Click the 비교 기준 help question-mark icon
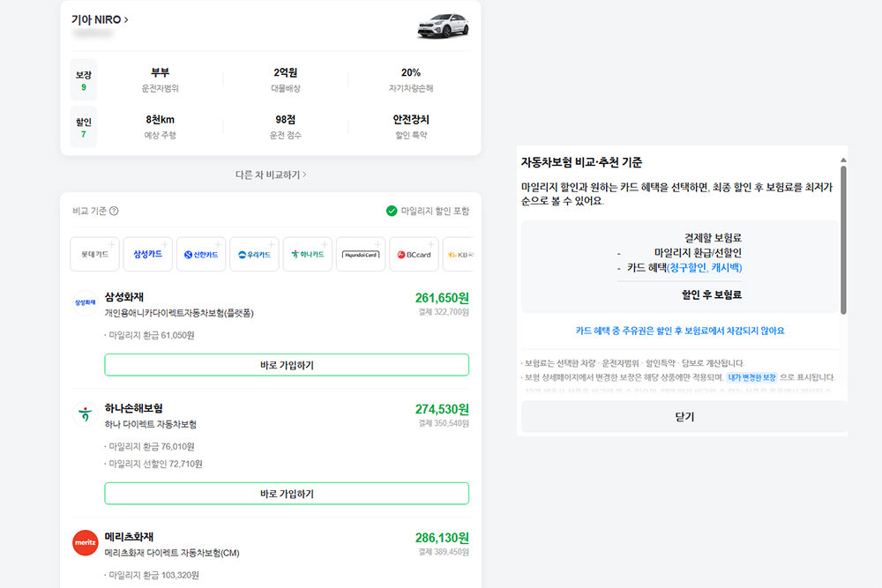The image size is (882, 588). [114, 211]
